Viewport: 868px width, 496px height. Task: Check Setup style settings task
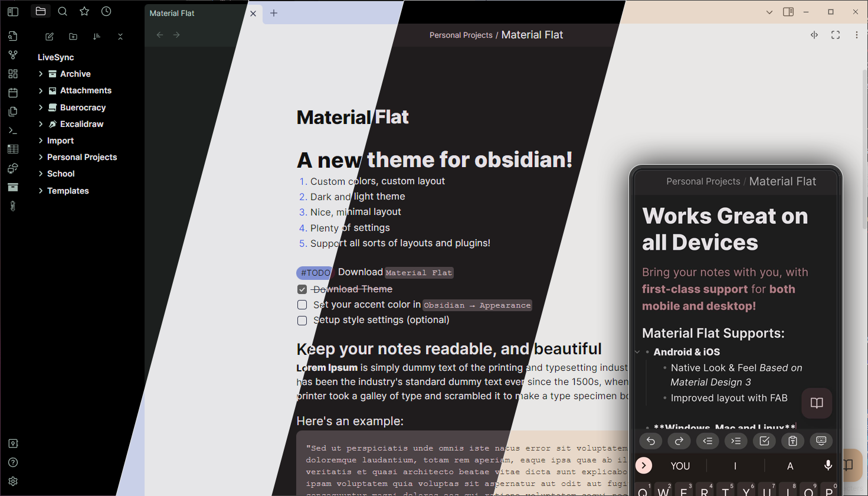pos(302,320)
